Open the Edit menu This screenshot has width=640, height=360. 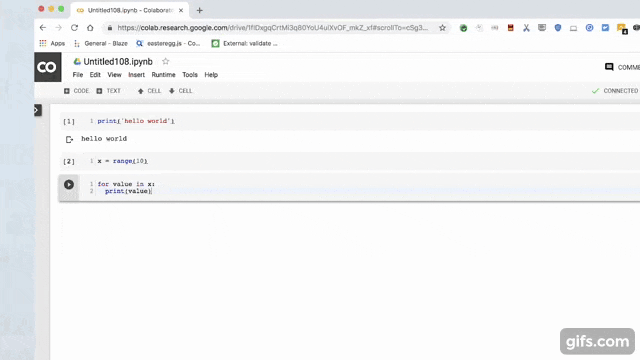tap(95, 75)
